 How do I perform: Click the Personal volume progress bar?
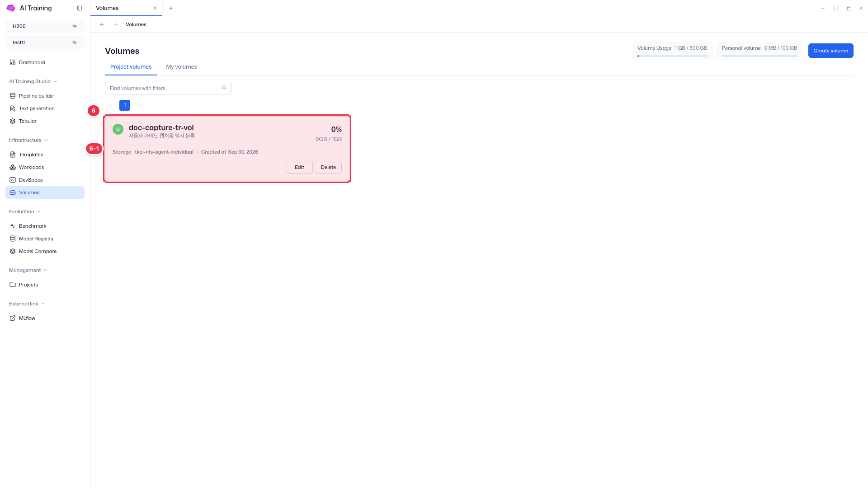[x=759, y=56]
